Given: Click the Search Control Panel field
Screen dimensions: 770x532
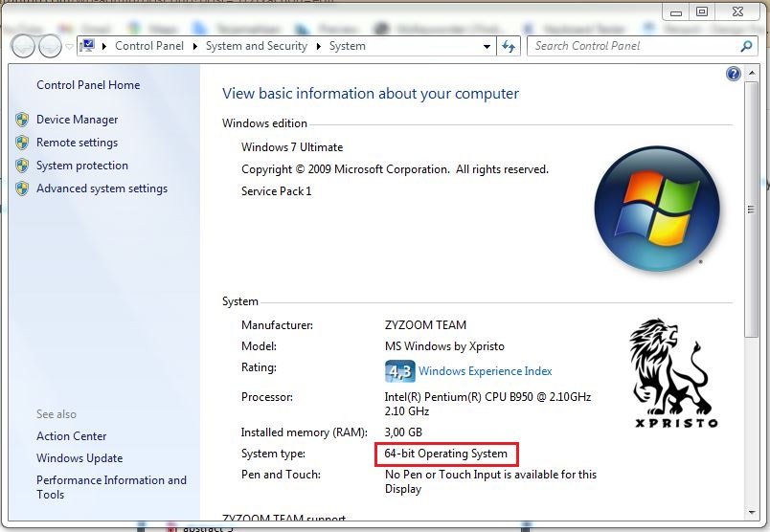Looking at the screenshot, I should pyautogui.click(x=632, y=46).
